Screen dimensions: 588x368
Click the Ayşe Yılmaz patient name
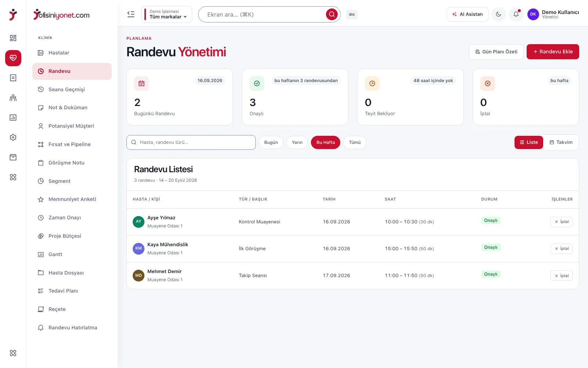[x=161, y=218]
